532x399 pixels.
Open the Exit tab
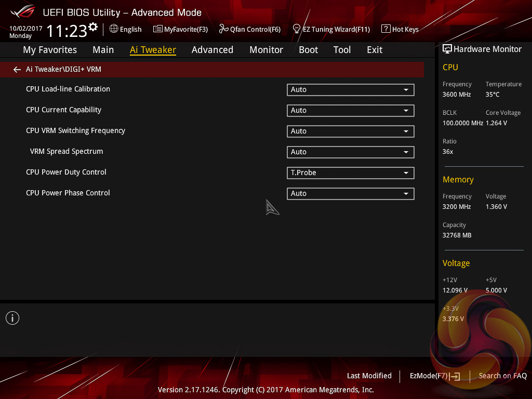[x=375, y=50]
